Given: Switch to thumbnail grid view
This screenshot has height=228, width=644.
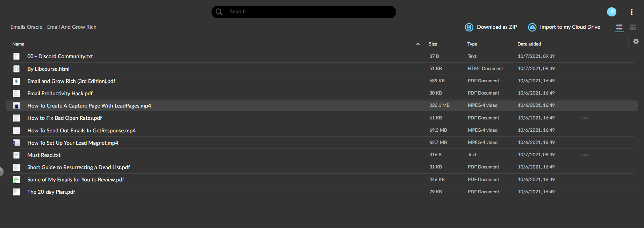Looking at the screenshot, I should pos(633,27).
